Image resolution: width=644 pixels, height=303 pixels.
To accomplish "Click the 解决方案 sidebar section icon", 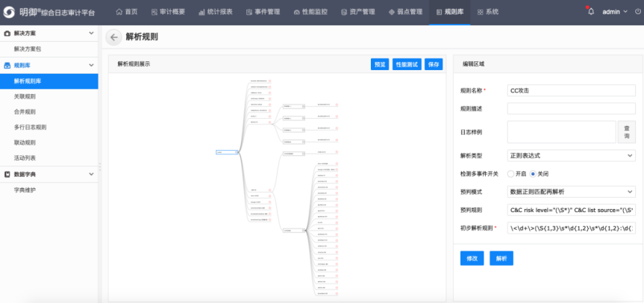I will (7, 34).
